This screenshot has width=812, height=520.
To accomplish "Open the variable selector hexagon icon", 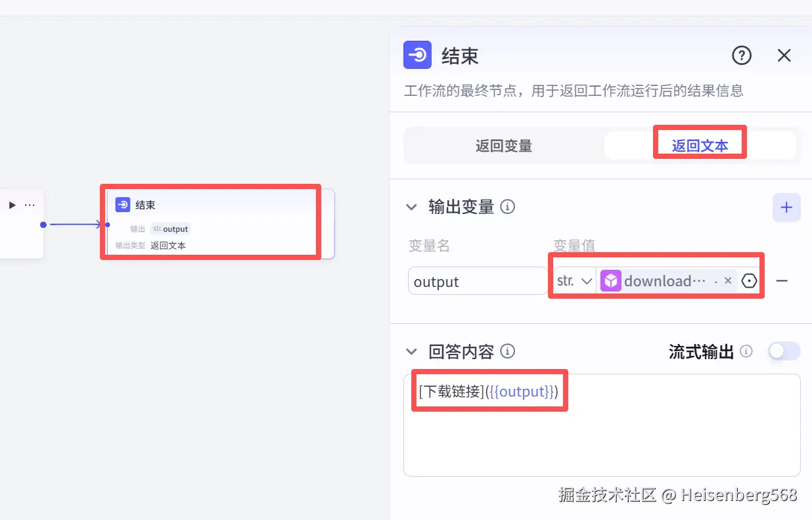I will pos(750,281).
